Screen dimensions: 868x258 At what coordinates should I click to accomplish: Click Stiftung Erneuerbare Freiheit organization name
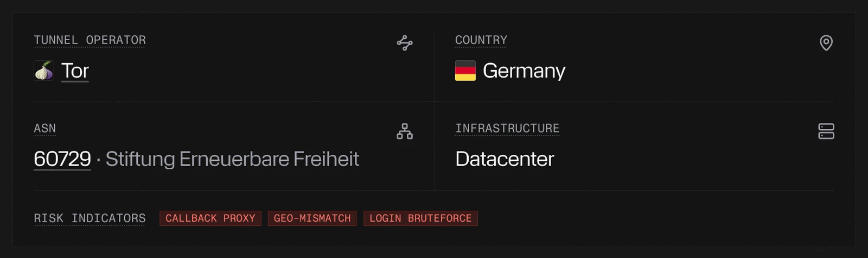(232, 159)
